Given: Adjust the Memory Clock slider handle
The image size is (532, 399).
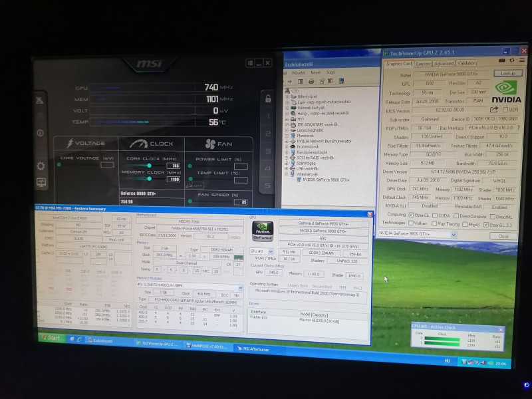Looking at the screenshot, I should (149, 179).
